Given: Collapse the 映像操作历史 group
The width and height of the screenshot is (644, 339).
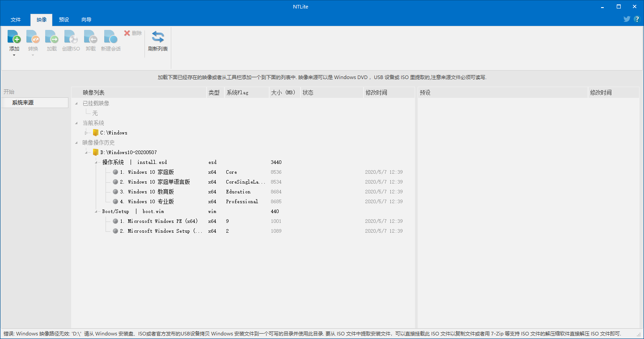Looking at the screenshot, I should (77, 143).
